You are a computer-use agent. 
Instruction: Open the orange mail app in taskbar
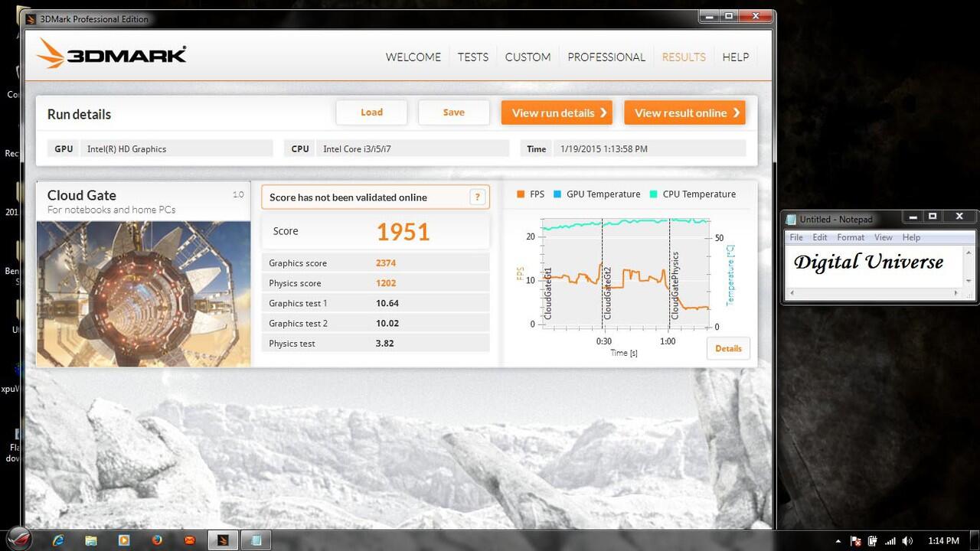click(x=190, y=540)
